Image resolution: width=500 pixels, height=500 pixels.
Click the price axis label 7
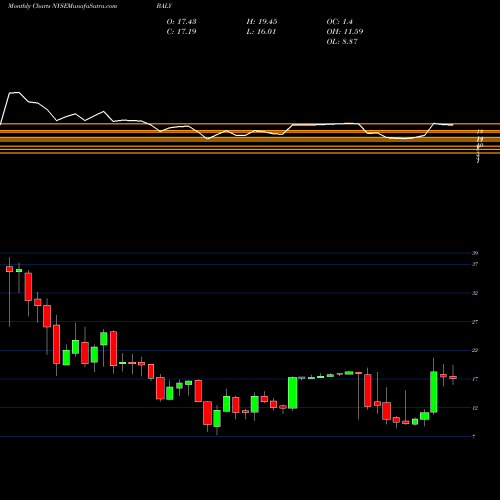474,437
